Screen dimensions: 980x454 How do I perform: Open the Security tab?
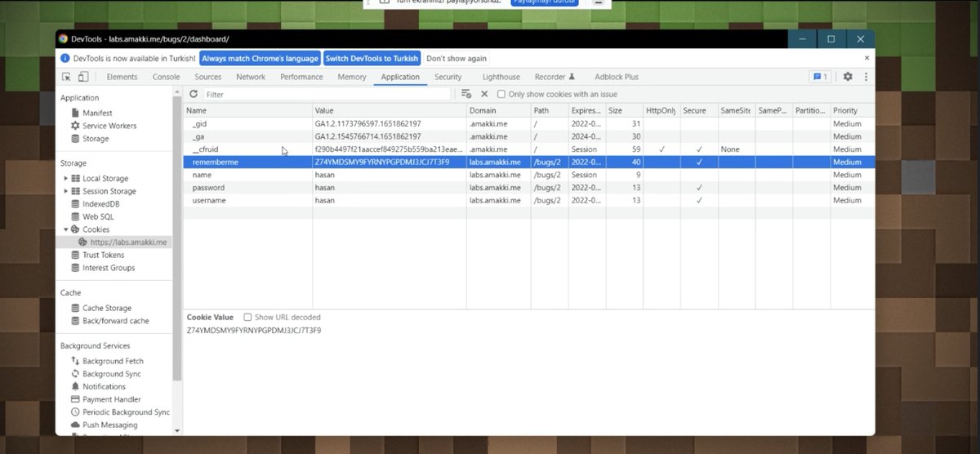(x=448, y=77)
